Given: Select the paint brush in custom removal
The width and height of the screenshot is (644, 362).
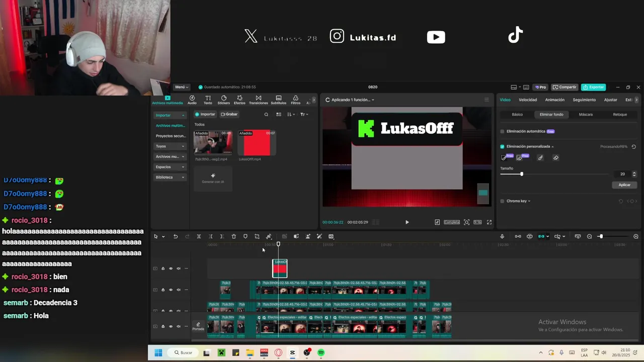Looking at the screenshot, I should 540,158.
